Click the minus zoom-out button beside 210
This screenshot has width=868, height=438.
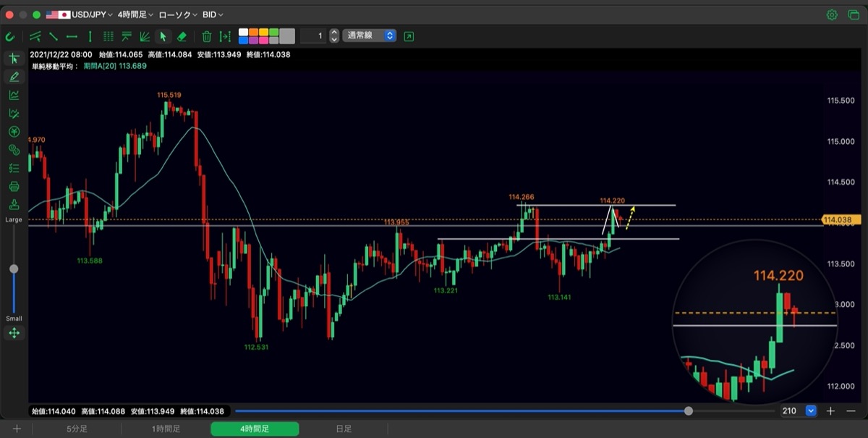[850, 410]
